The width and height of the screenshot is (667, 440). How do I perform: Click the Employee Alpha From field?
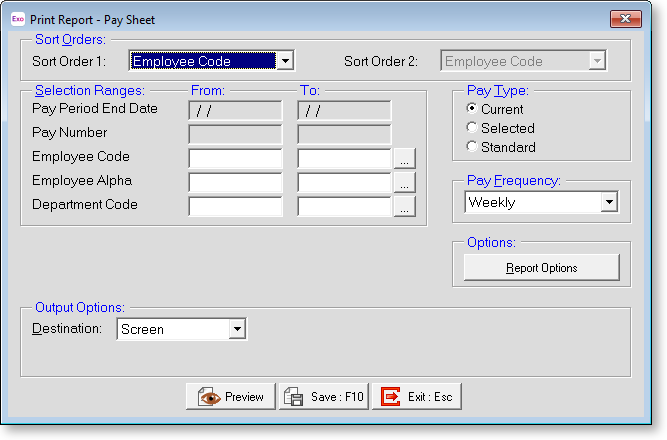pyautogui.click(x=235, y=183)
